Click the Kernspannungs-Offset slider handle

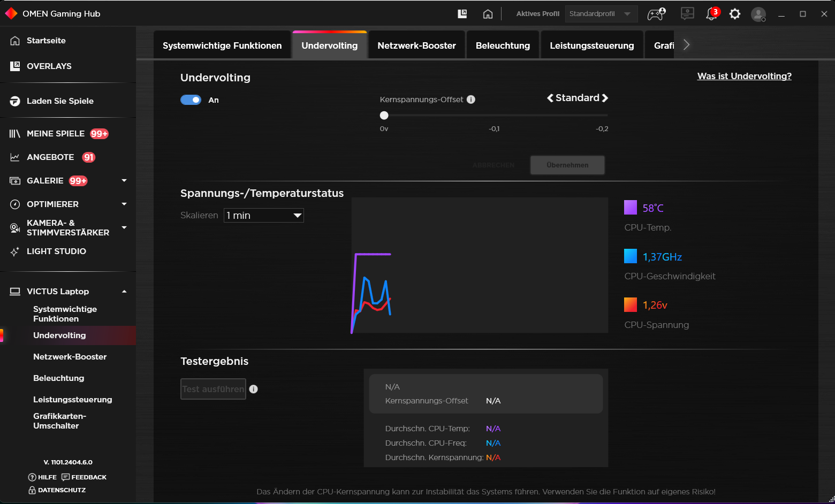tap(384, 115)
